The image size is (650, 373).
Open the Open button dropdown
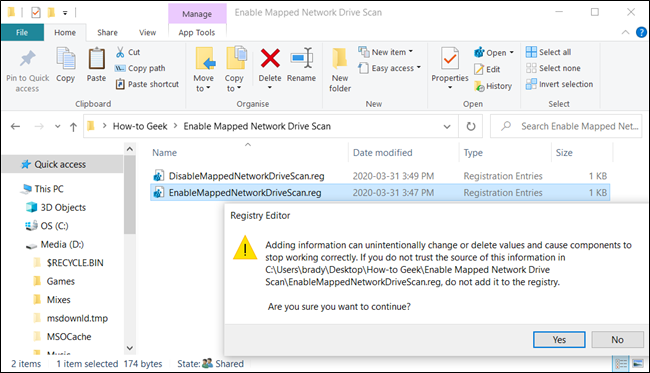512,52
